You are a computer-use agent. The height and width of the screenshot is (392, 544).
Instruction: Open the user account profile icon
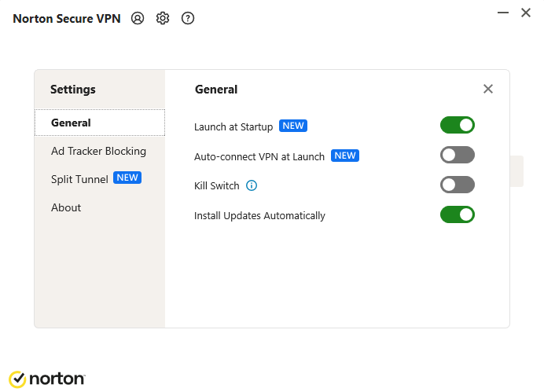(x=138, y=18)
